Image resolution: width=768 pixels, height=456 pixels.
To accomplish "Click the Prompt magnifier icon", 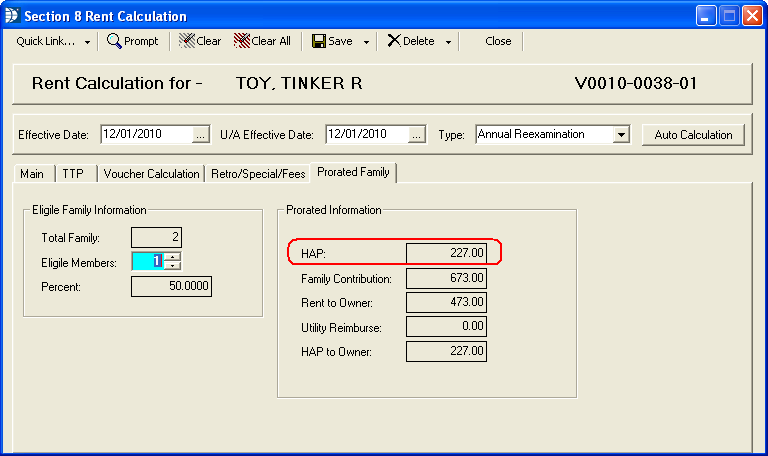I will (114, 41).
